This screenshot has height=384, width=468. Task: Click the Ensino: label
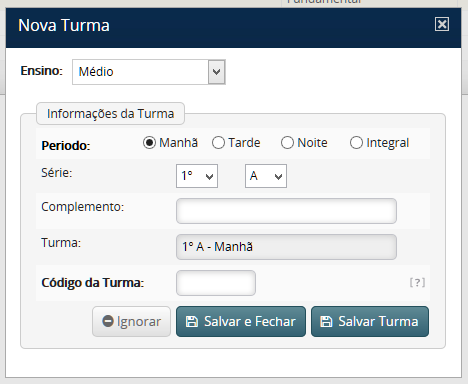point(42,71)
